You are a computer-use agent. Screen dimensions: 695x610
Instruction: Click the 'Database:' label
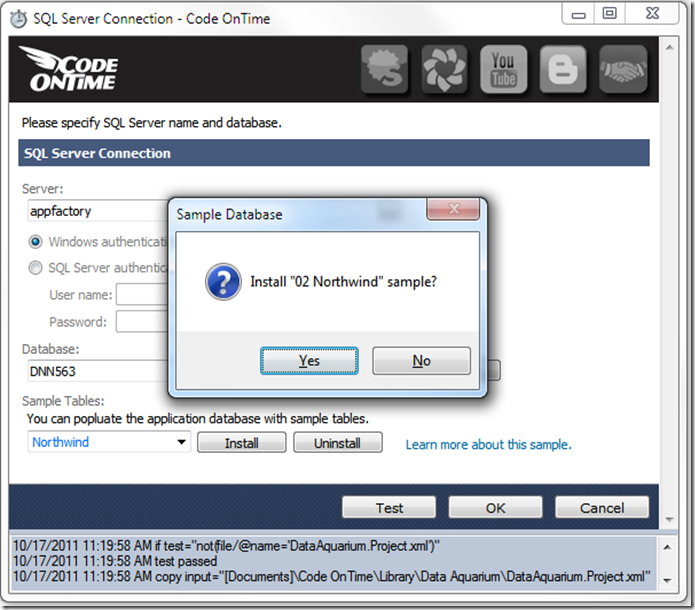(51, 349)
